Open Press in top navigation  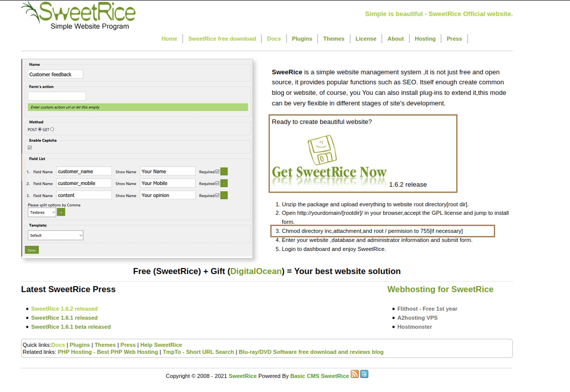click(454, 39)
